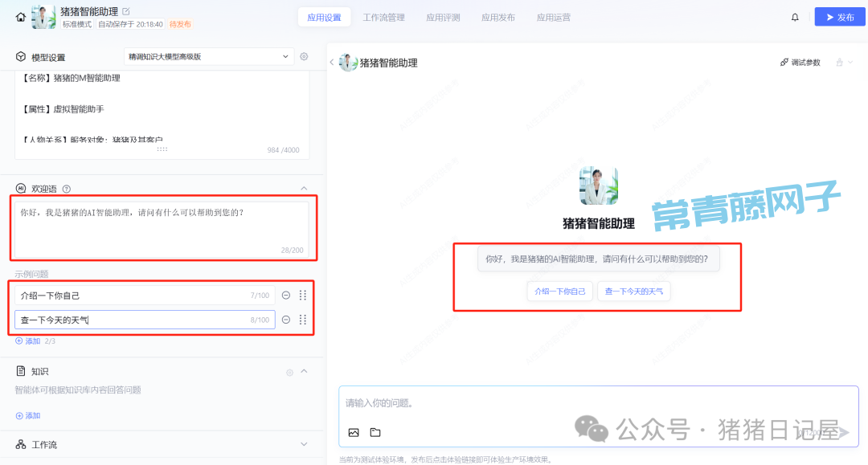Collapse the 知识 section
This screenshot has width=868, height=465.
(304, 371)
